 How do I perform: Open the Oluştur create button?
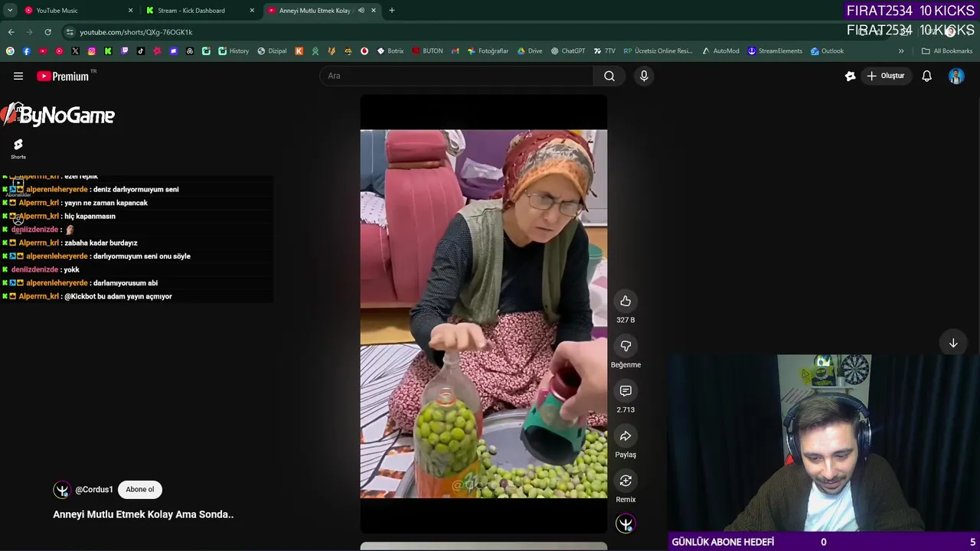pos(885,76)
